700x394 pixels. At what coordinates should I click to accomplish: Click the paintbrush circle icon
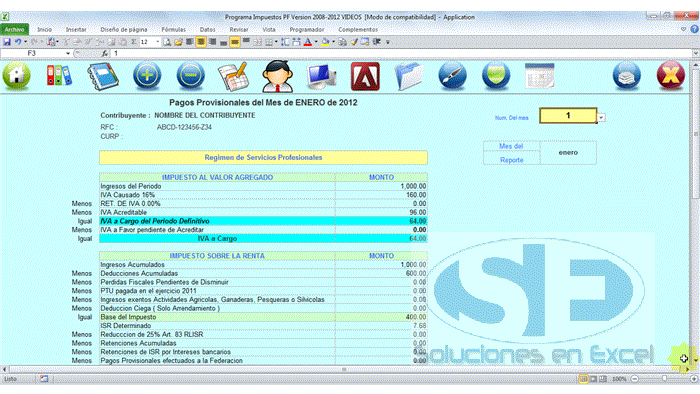(452, 76)
